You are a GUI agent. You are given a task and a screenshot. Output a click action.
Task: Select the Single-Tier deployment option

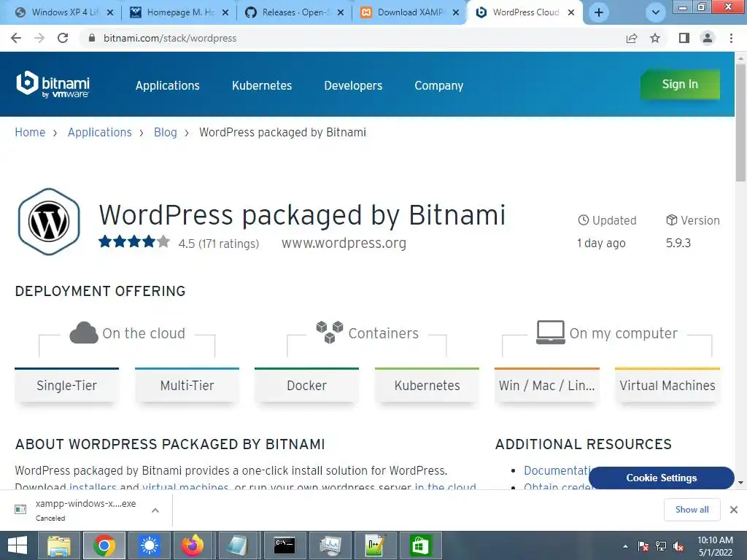66,385
